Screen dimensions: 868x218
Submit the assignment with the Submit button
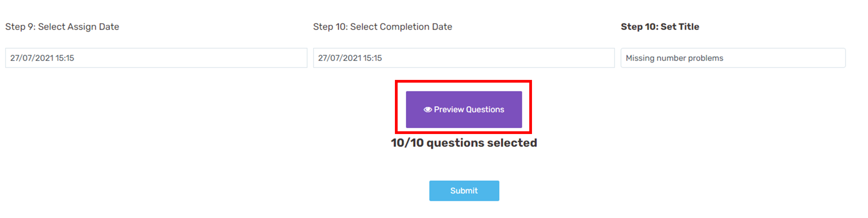[464, 191]
